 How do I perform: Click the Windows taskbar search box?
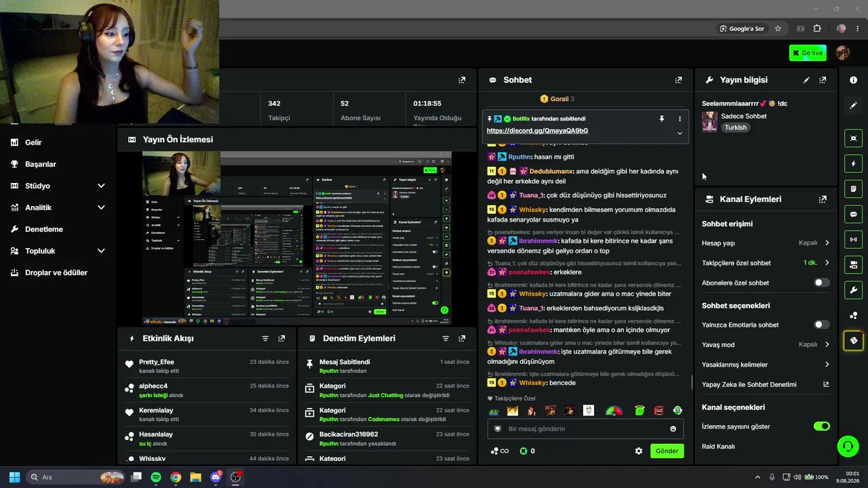[77, 477]
